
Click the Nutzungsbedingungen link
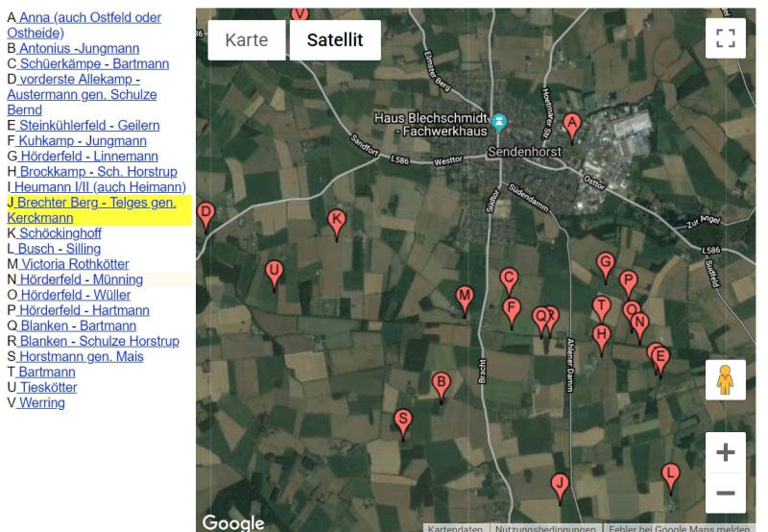(545, 528)
